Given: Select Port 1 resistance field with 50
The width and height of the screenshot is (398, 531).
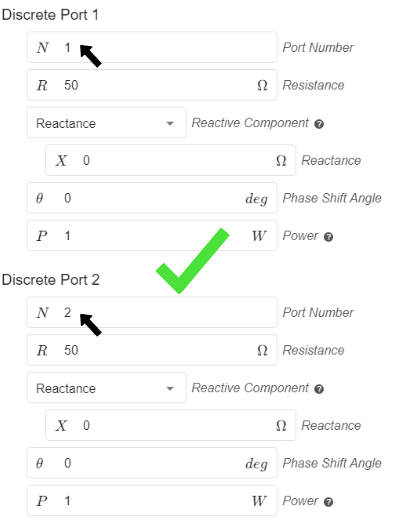Looking at the screenshot, I should tap(152, 85).
